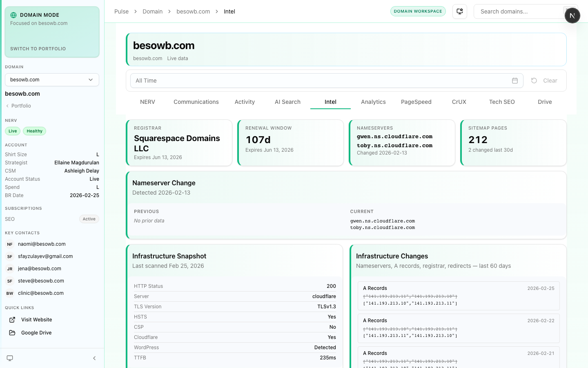Select the naomi@besowb.com key contact

(x=42, y=244)
